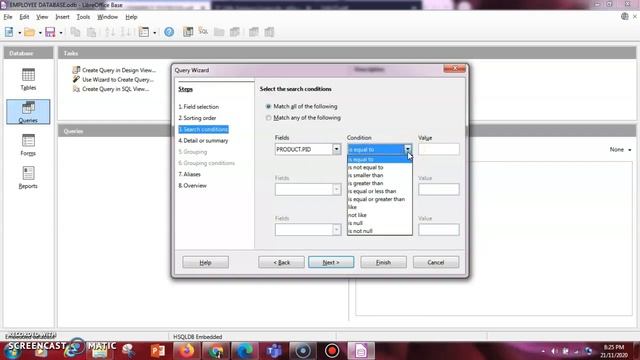This screenshot has height=360, width=640.
Task: Go to step 4 Detail or summary
Action: (203, 140)
